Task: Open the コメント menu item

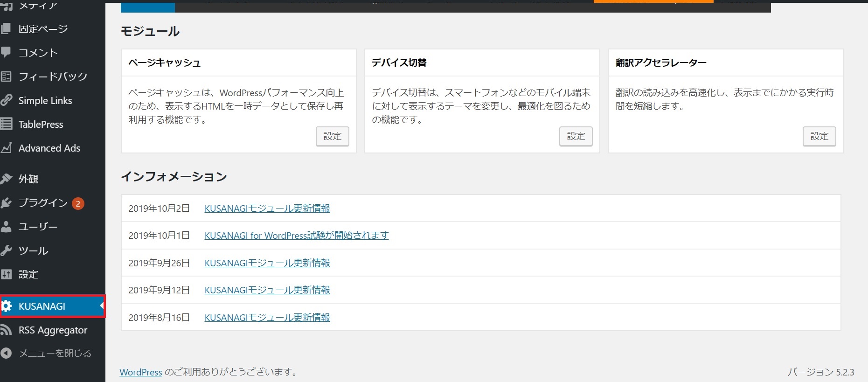Action: (38, 53)
